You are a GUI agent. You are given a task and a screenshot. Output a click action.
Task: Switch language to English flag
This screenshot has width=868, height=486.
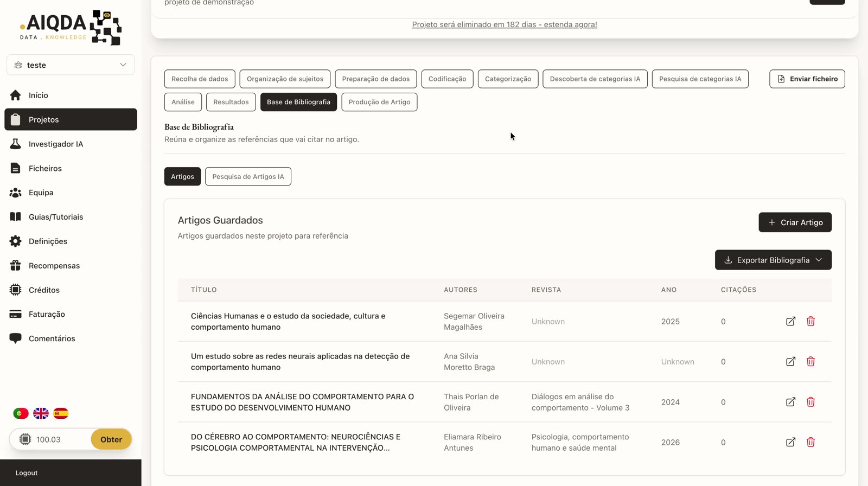tap(41, 413)
